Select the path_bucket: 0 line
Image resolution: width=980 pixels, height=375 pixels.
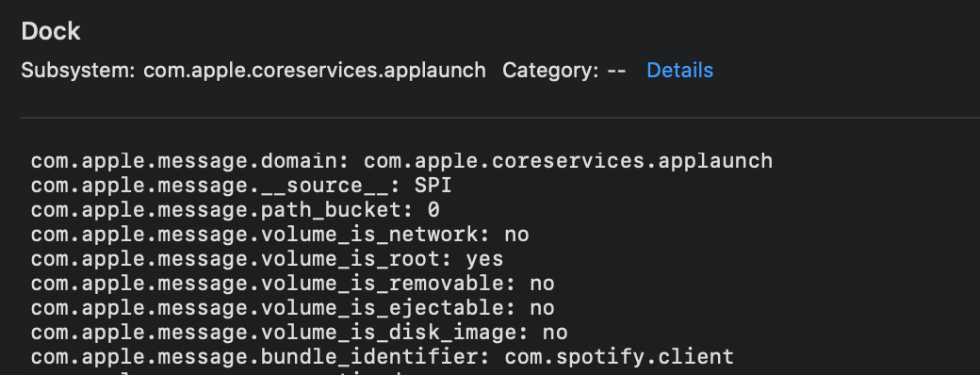click(235, 210)
